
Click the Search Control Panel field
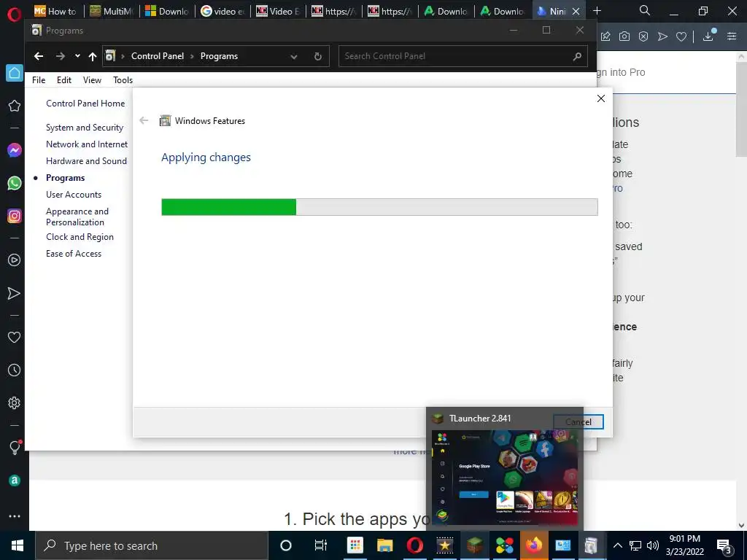pyautogui.click(x=462, y=56)
